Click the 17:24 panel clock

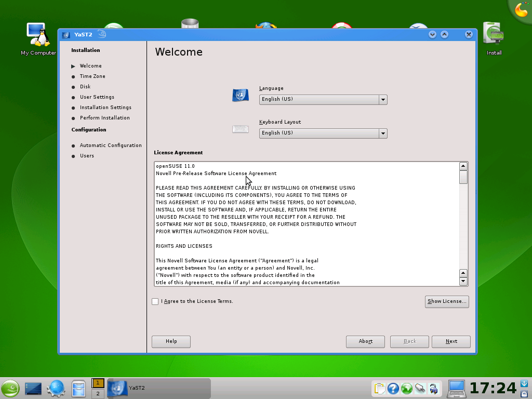(x=493, y=389)
